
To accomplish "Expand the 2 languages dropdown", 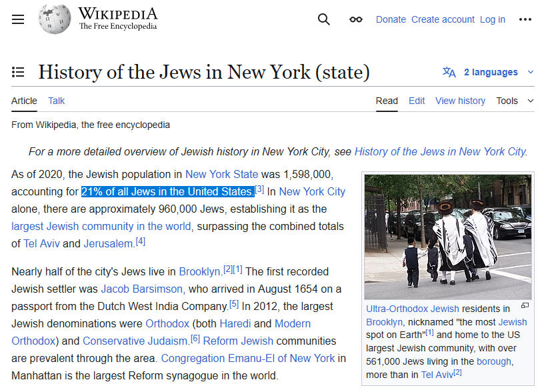I will pos(491,72).
